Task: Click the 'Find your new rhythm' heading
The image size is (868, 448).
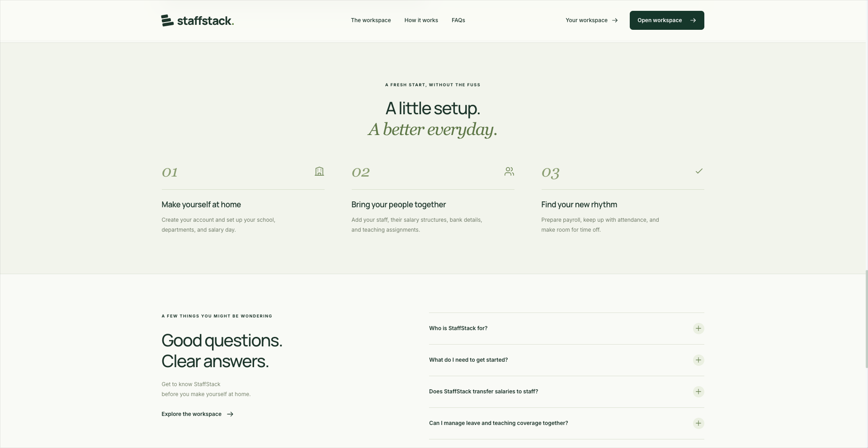Action: click(x=579, y=205)
